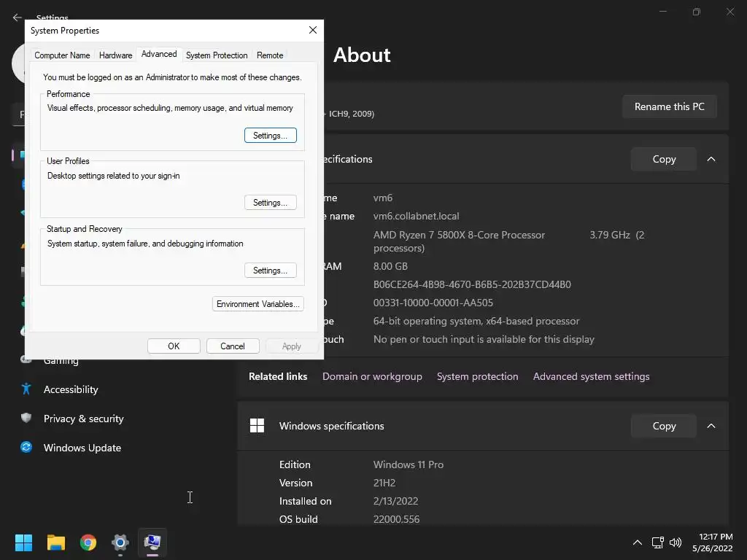Switch to the Hardware tab
The image size is (747, 560).
[116, 55]
